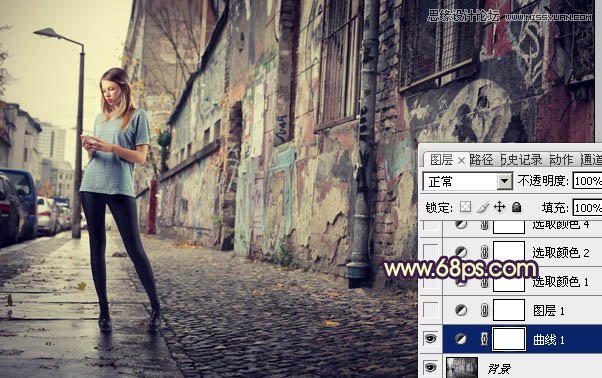Switch to the 路径 tab
This screenshot has height=378, width=602.
481,160
